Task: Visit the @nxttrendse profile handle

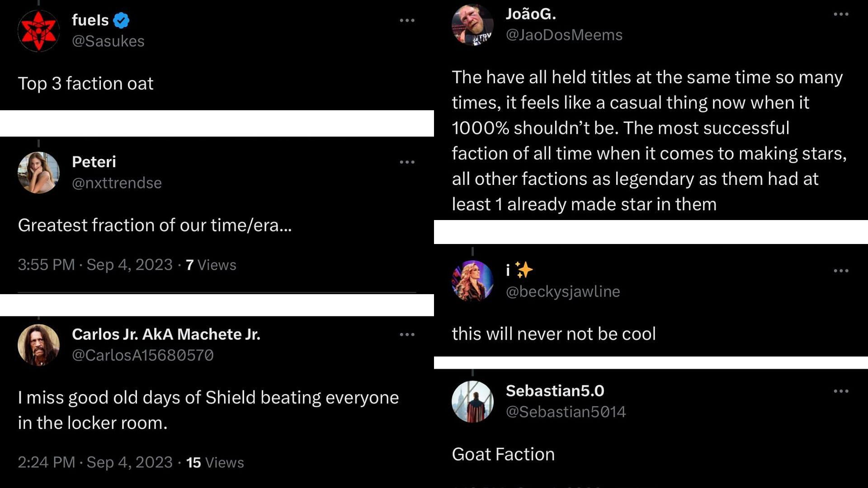Action: click(117, 183)
